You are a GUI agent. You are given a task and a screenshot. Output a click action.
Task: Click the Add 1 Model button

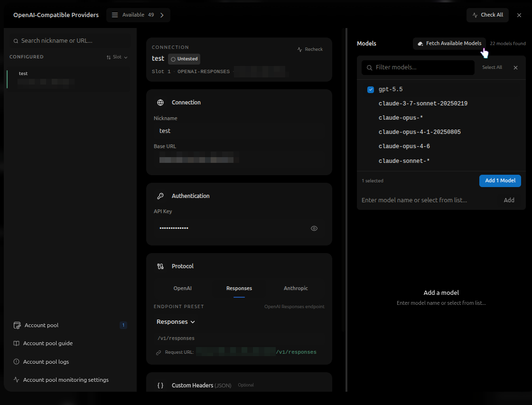coord(500,181)
